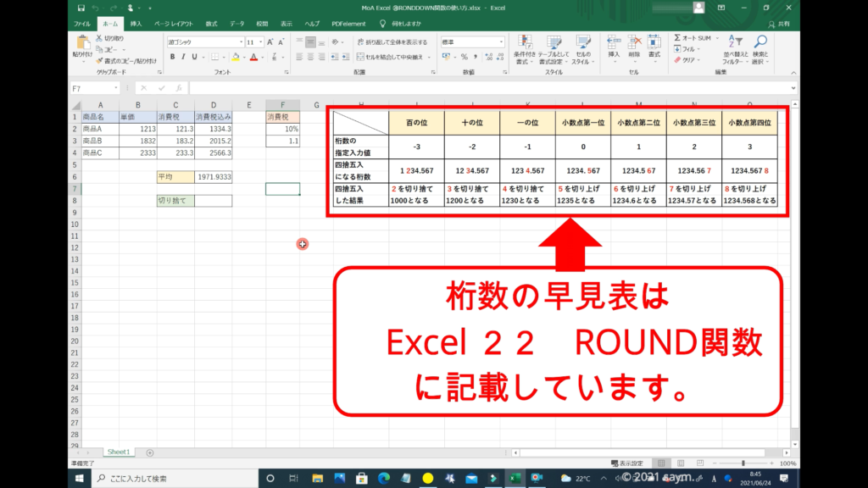Open the font name dropdown
868x488 pixels.
coord(240,42)
